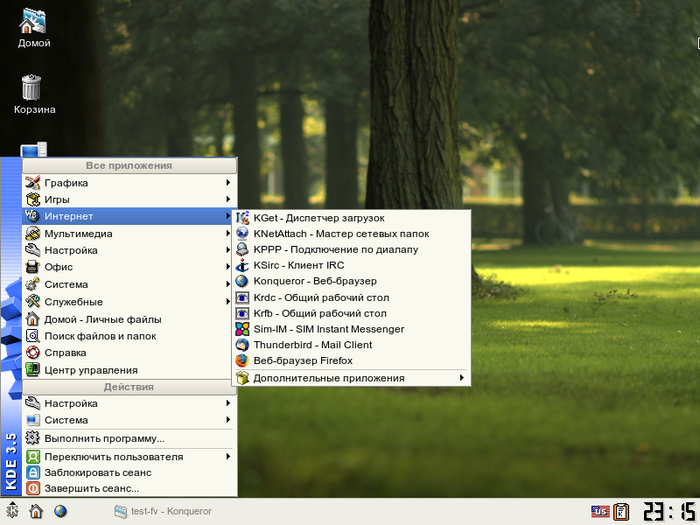700x525 pixels.
Task: Launch Konqueror web browser from menu
Action: [314, 281]
